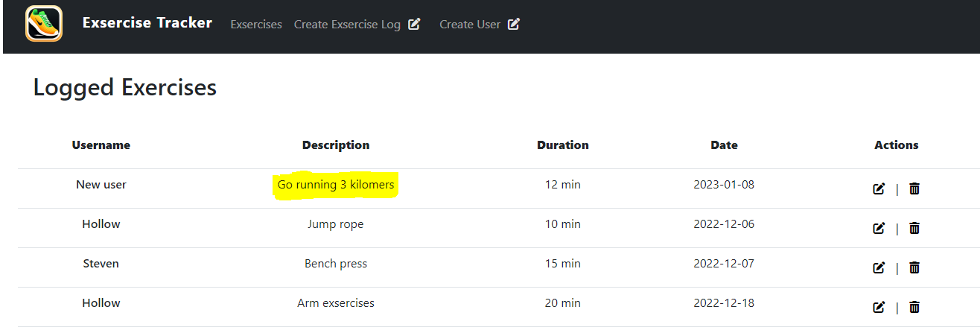Click the Description column header
The width and height of the screenshot is (980, 336).
(336, 145)
